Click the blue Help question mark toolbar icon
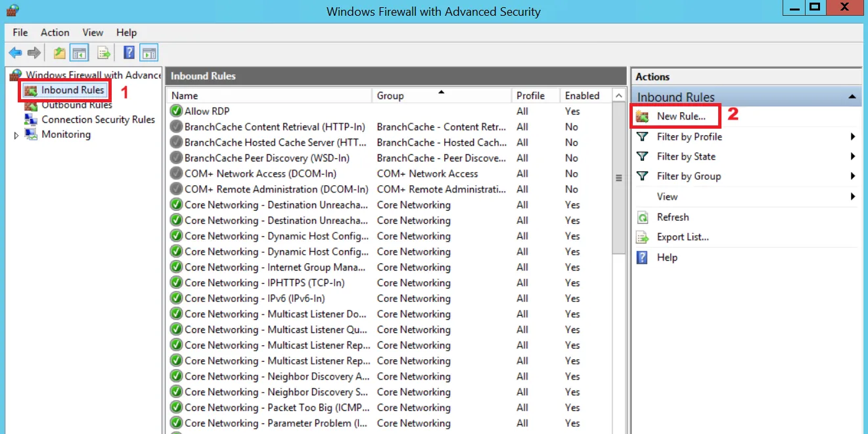This screenshot has height=434, width=868. click(129, 53)
